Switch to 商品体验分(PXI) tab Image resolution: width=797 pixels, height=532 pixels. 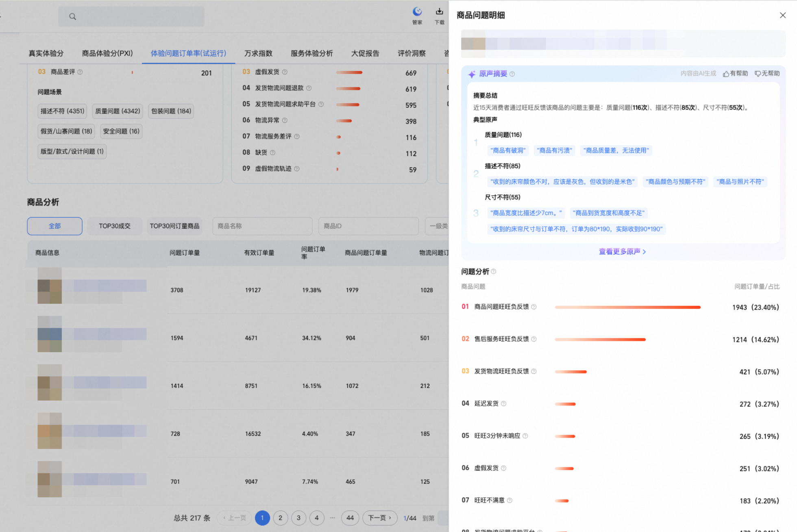click(107, 53)
